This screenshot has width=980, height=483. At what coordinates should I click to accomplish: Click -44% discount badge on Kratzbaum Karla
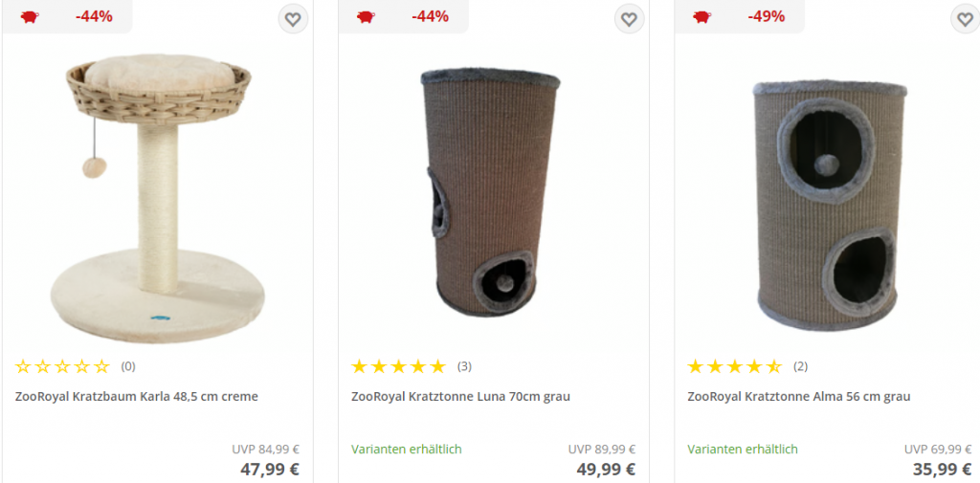click(94, 17)
